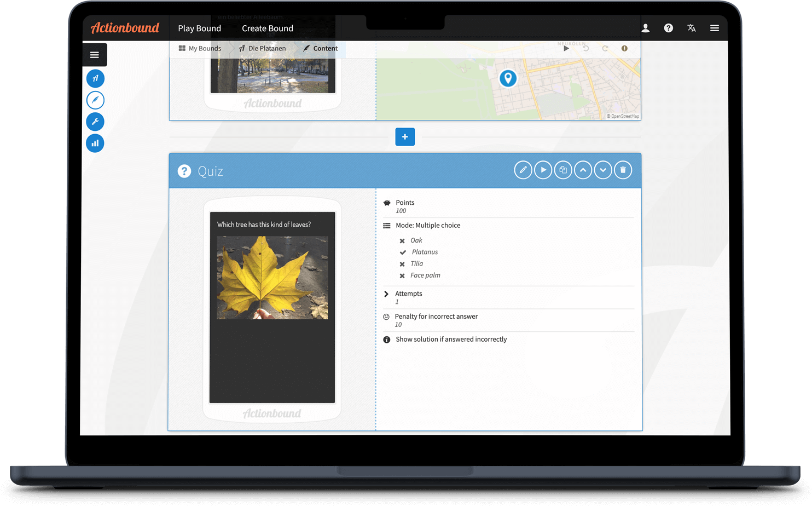Move the Quiz element up
This screenshot has height=506, width=812.
click(583, 170)
